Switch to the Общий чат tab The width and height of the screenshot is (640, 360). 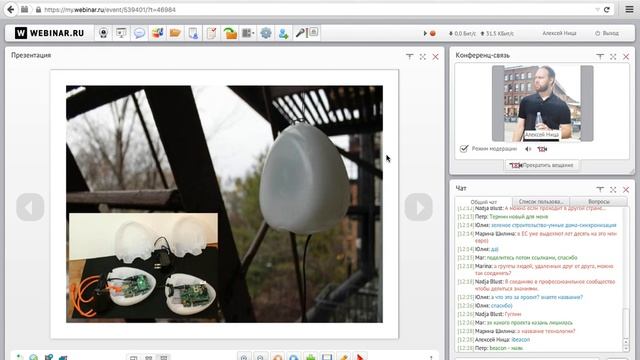click(x=484, y=202)
